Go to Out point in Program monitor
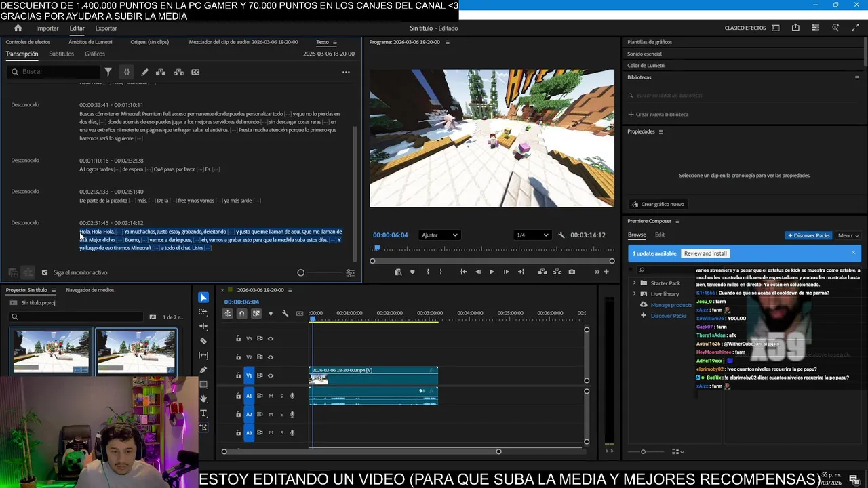This screenshot has height=488, width=868. point(521,272)
